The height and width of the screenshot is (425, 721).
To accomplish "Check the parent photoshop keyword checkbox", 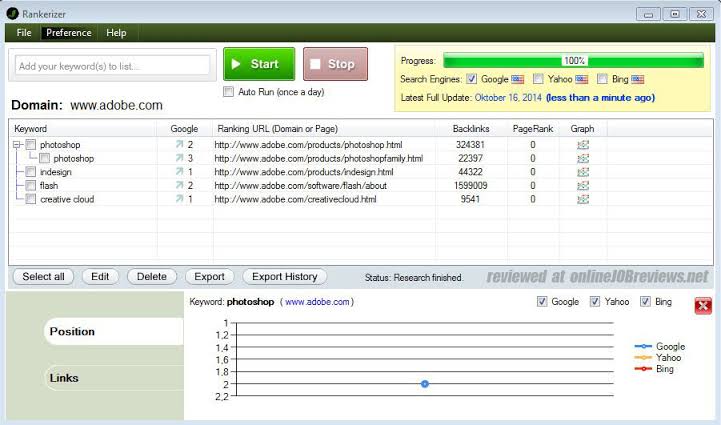I will [30, 145].
